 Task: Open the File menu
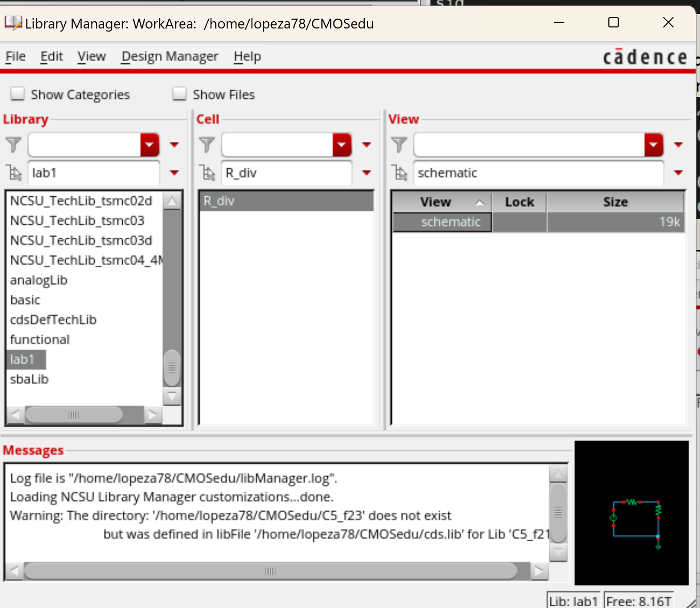(16, 56)
